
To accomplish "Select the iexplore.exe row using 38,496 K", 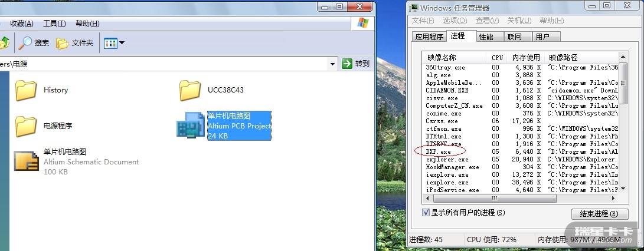I will 521,182.
